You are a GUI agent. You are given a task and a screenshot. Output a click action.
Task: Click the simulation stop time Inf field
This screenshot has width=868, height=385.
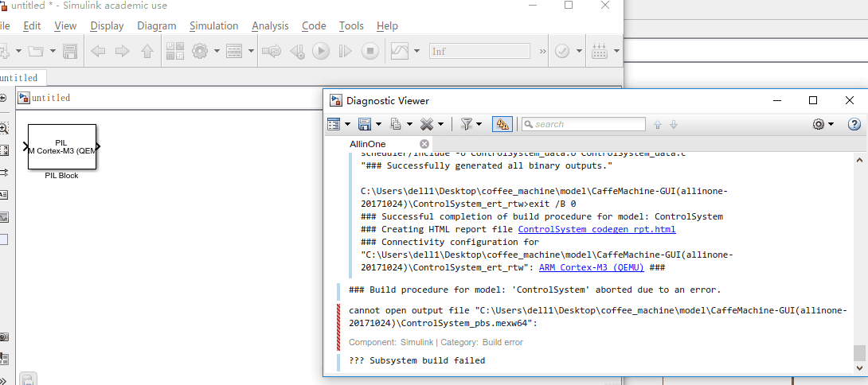coord(480,52)
